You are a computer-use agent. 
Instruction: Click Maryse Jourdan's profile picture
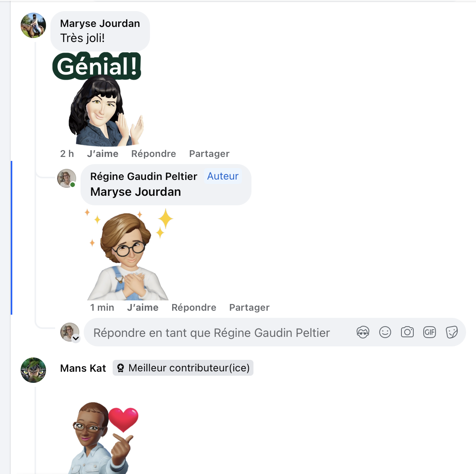(33, 25)
